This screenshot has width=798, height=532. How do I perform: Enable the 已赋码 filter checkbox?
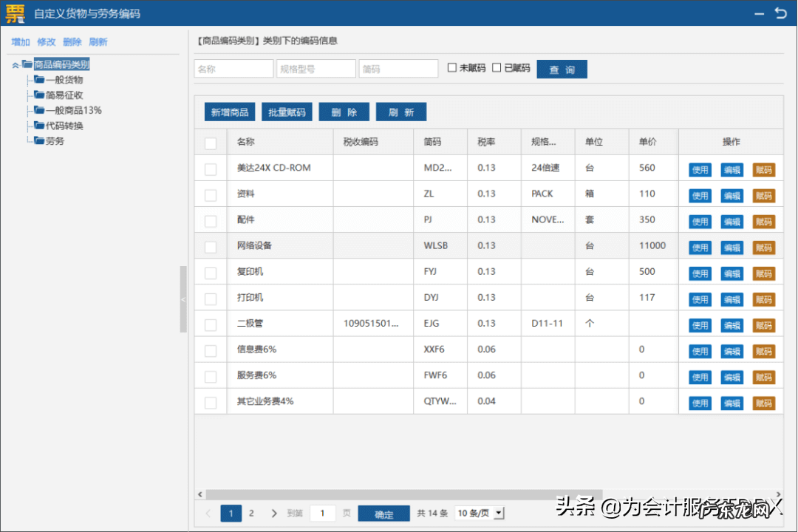498,68
